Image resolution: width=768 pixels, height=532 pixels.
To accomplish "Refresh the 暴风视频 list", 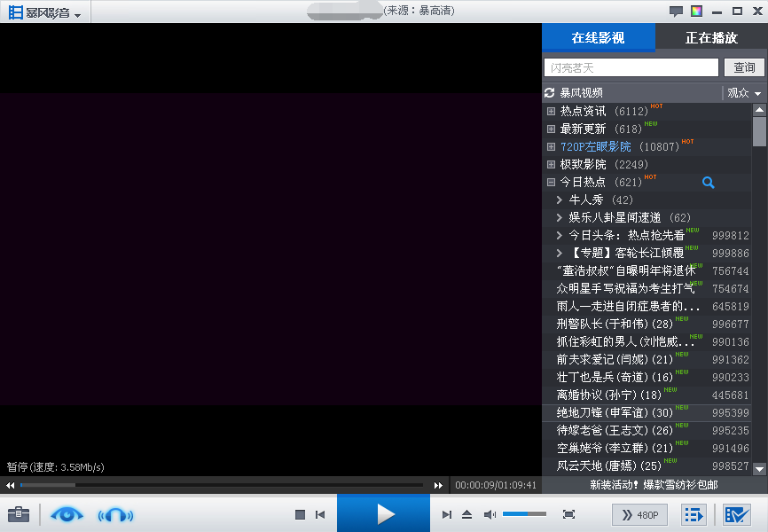I will click(x=550, y=92).
